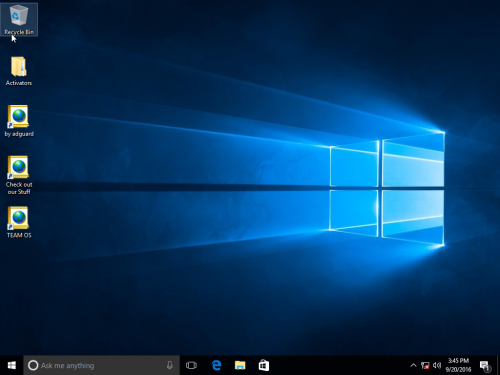Select the Check out our Stuff shortcut
The image size is (500, 375).
(19, 175)
